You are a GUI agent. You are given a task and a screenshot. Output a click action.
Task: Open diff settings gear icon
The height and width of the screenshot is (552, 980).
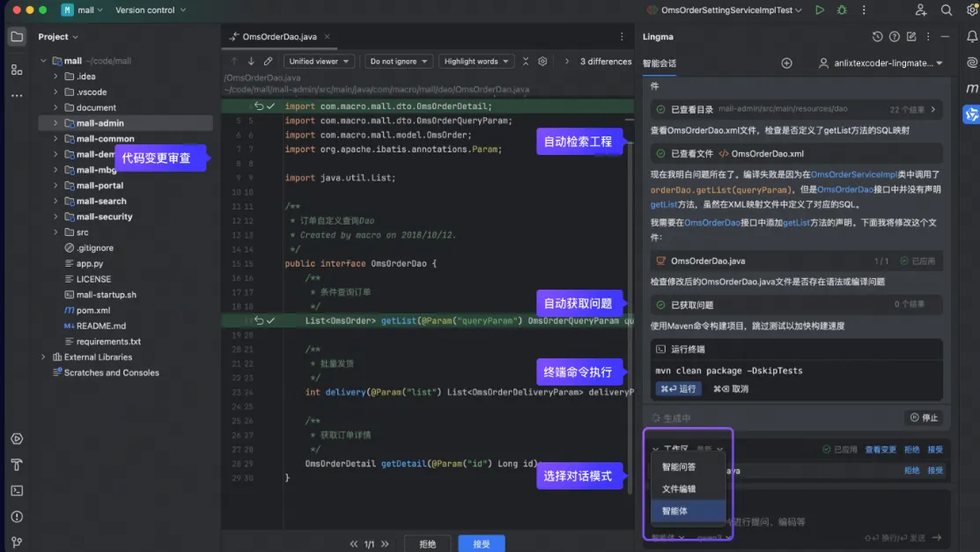coord(542,62)
